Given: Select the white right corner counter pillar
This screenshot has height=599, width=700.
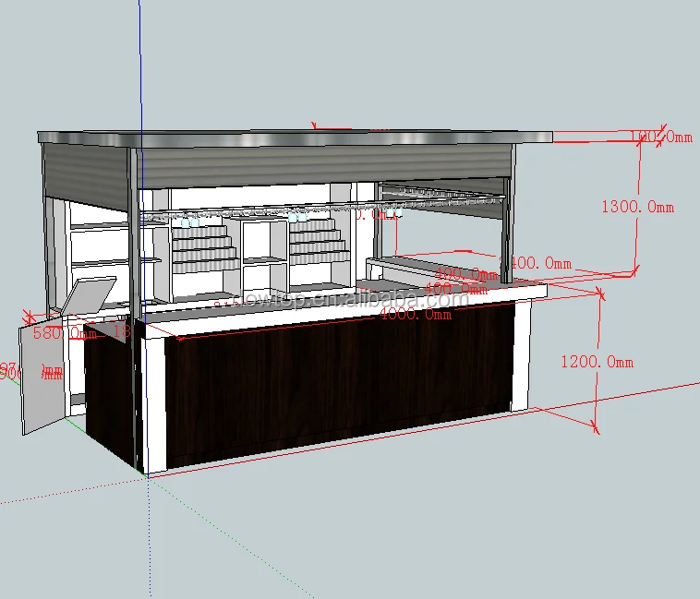Looking at the screenshot, I should click(x=523, y=358).
